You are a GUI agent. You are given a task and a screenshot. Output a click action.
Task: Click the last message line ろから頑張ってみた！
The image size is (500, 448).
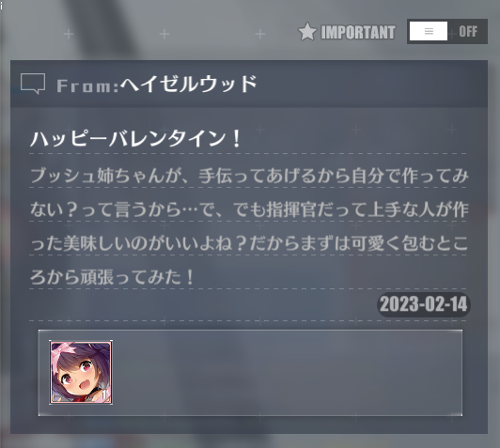(x=112, y=277)
